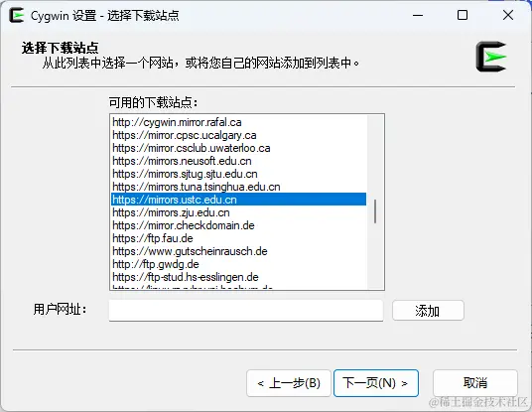Select the ftp.gwdg.de mirror
The width and height of the screenshot is (532, 412).
pyautogui.click(x=238, y=264)
